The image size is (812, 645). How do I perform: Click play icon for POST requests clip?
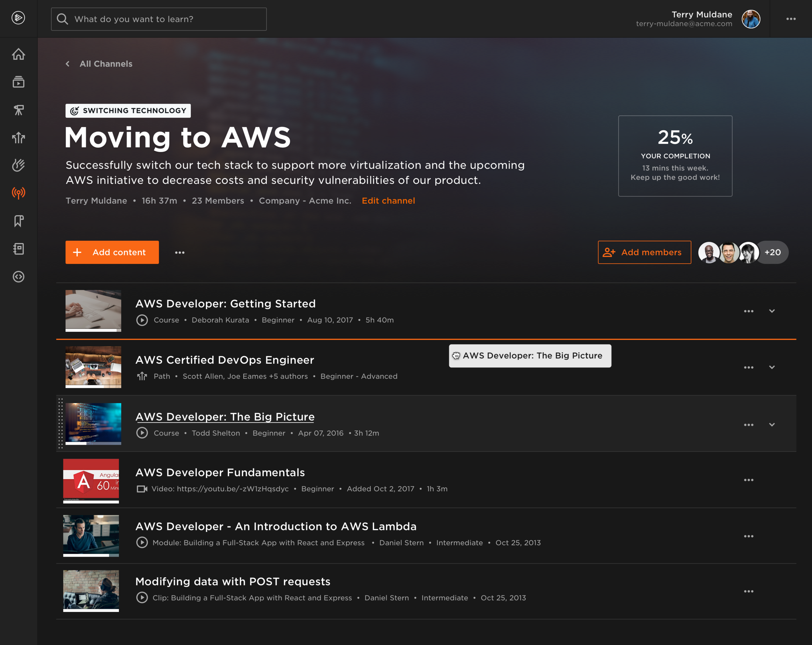(142, 598)
